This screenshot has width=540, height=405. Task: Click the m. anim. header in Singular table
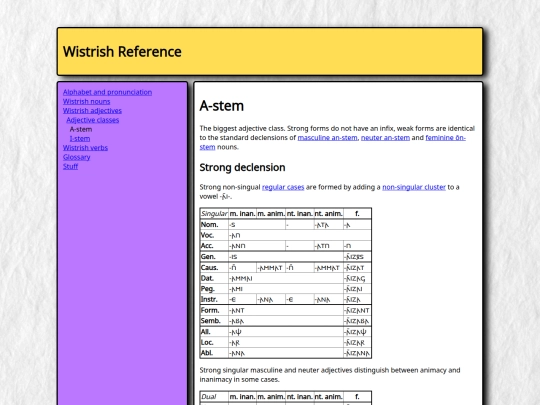(271, 214)
